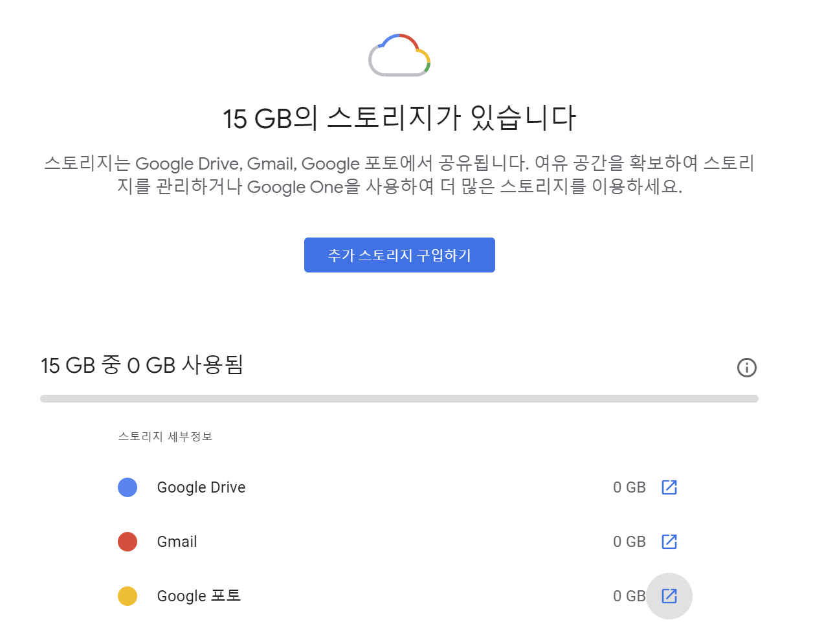
Task: Click the 0 GB value for Gmail
Action: [629, 542]
